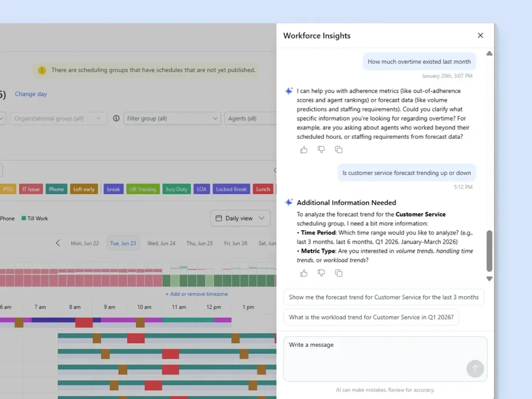Click the Workforce Insights panel title
Image resolution: width=532 pixels, height=399 pixels.
pyautogui.click(x=317, y=36)
